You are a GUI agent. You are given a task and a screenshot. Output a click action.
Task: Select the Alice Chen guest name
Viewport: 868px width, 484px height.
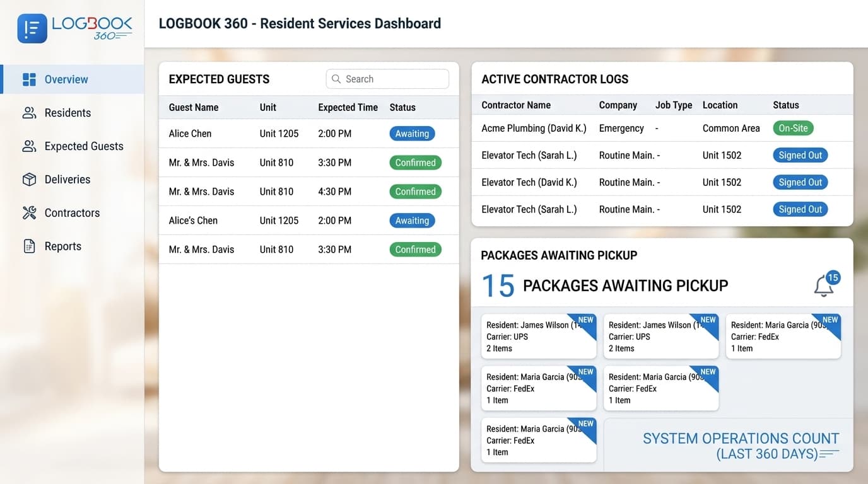click(190, 134)
